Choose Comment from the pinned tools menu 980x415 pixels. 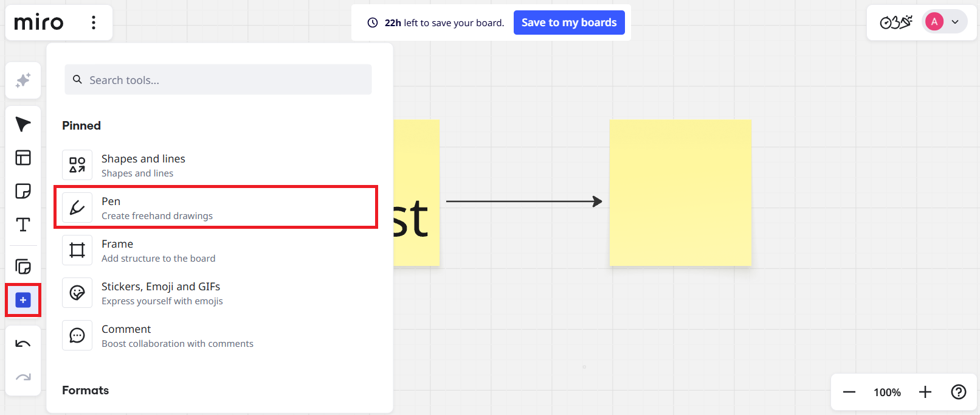pos(216,335)
